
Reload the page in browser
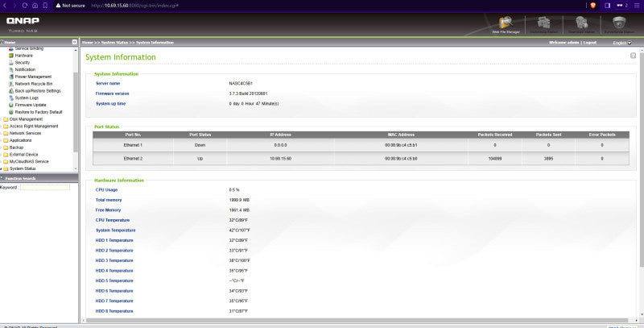[25, 6]
